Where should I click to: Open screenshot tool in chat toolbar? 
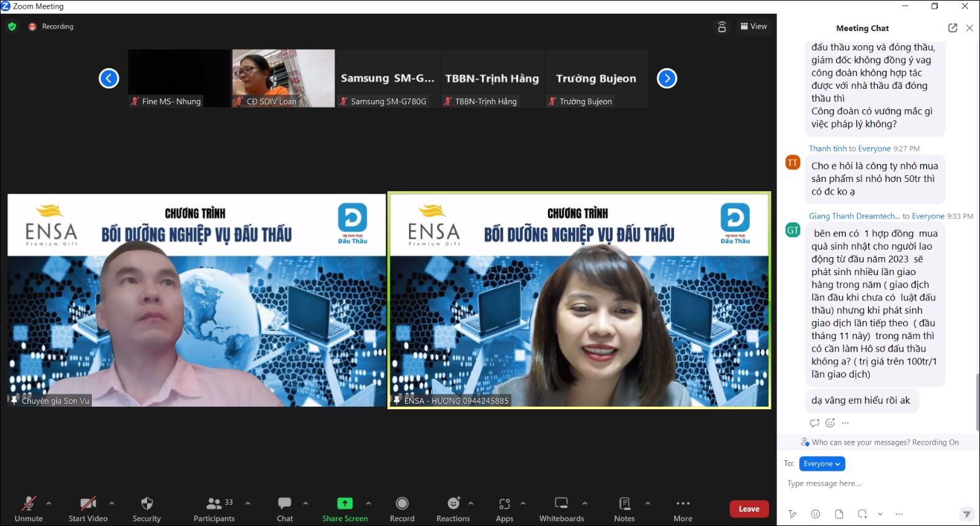[x=862, y=514]
